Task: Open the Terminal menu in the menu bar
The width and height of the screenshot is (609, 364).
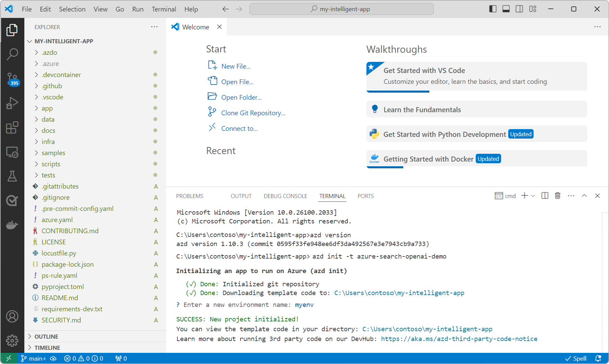Action: pos(164,9)
